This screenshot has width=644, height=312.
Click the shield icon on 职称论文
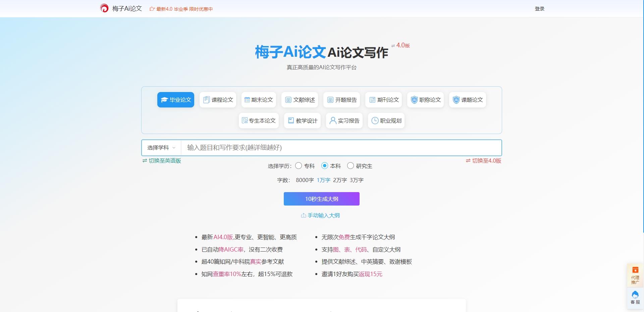[x=414, y=100]
